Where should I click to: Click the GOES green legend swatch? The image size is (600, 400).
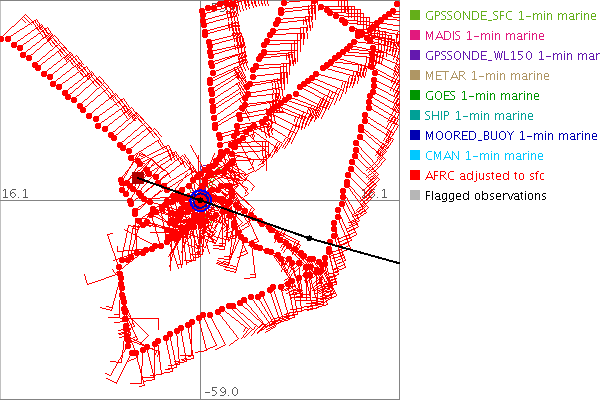[415, 96]
